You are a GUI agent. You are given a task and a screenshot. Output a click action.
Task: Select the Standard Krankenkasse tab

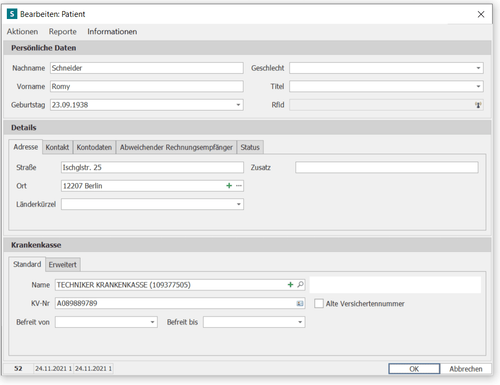[27, 264]
